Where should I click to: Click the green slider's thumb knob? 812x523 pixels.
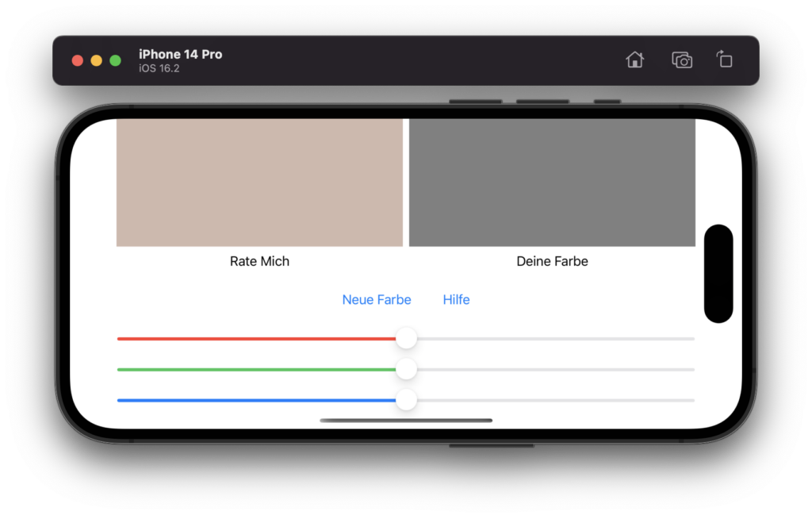(x=406, y=370)
